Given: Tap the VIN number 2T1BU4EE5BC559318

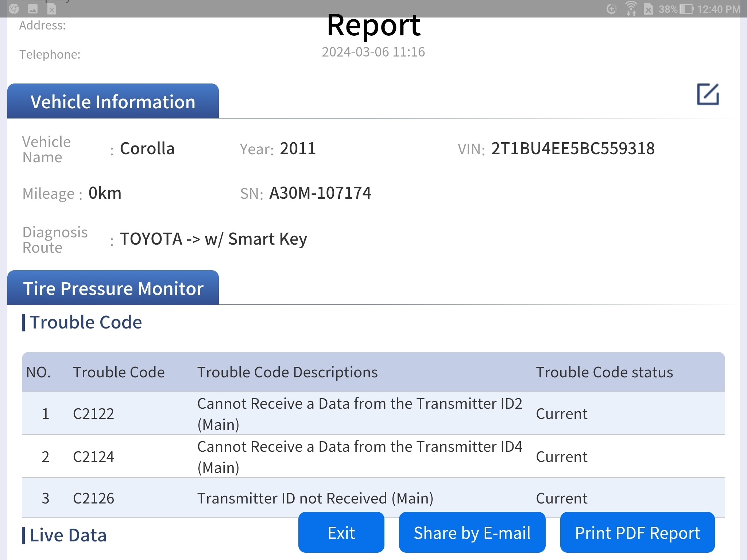Looking at the screenshot, I should [573, 149].
